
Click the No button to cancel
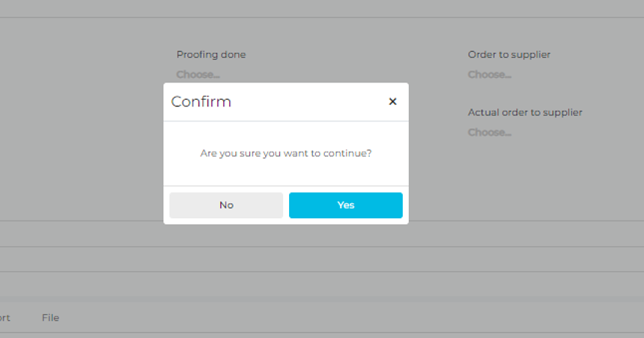pos(226,205)
